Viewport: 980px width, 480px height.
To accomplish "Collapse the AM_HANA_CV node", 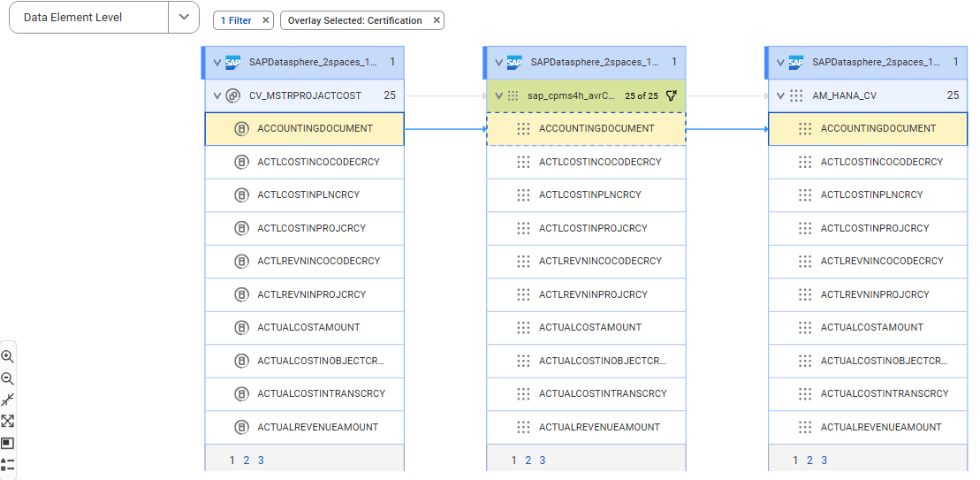I will [780, 96].
